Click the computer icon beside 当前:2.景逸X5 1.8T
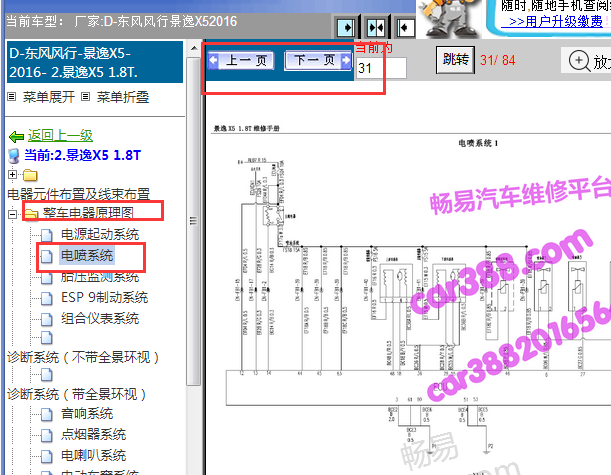This screenshot has width=611, height=475. click(14, 155)
